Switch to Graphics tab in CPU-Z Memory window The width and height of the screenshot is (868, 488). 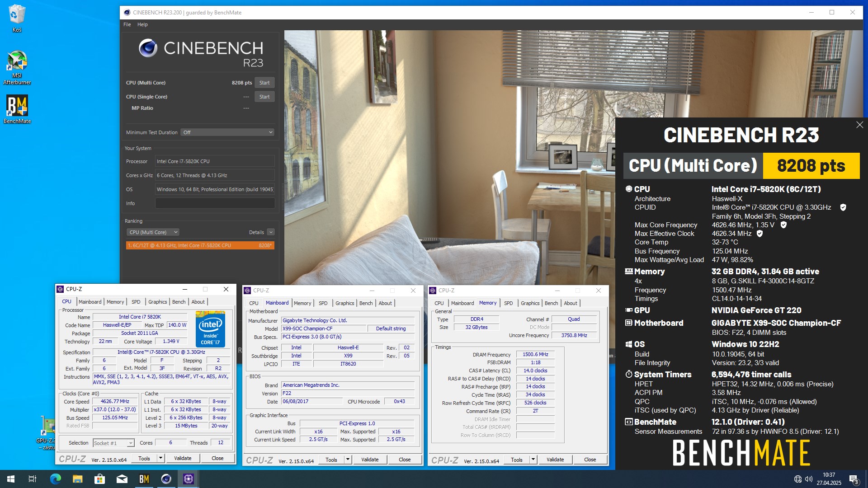pyautogui.click(x=530, y=303)
